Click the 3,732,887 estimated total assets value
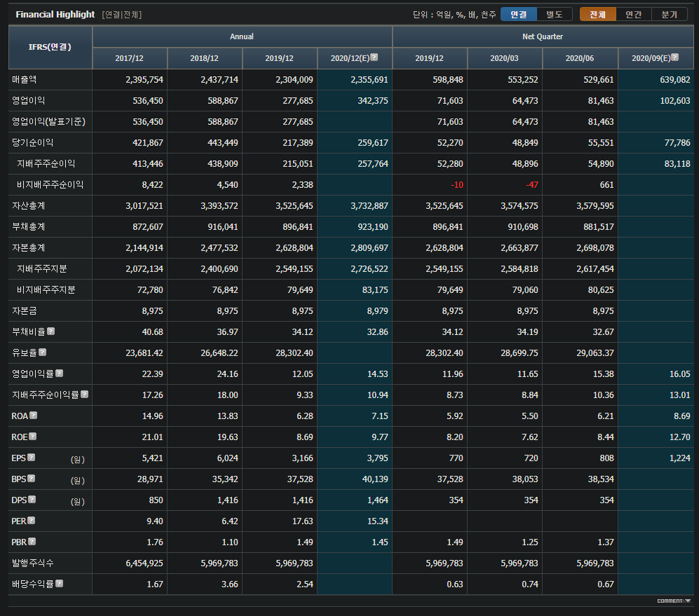699x616 pixels. 369,205
